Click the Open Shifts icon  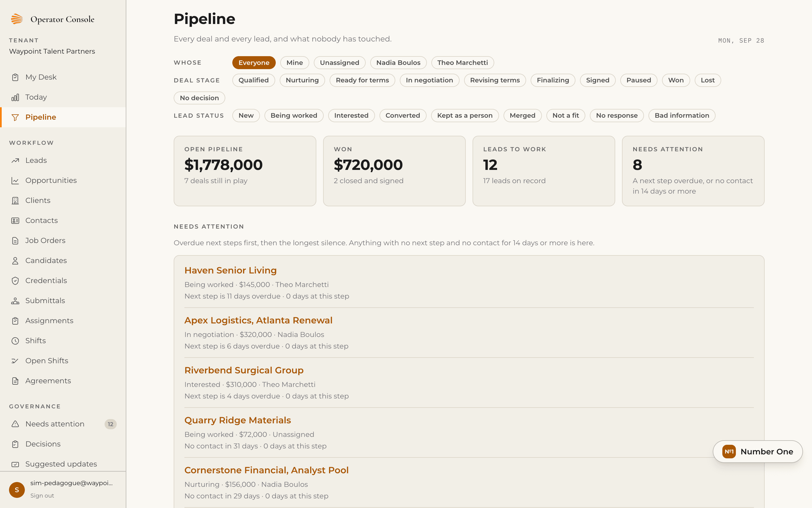pyautogui.click(x=15, y=361)
